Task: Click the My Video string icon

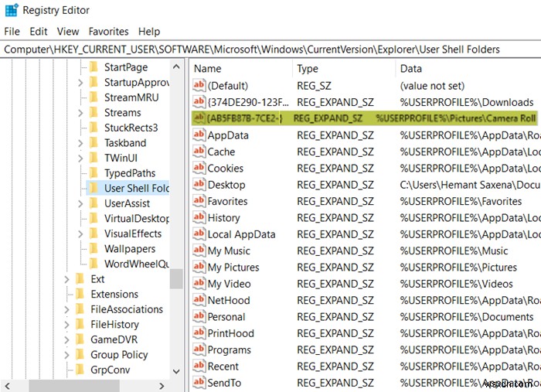Action: [x=199, y=283]
